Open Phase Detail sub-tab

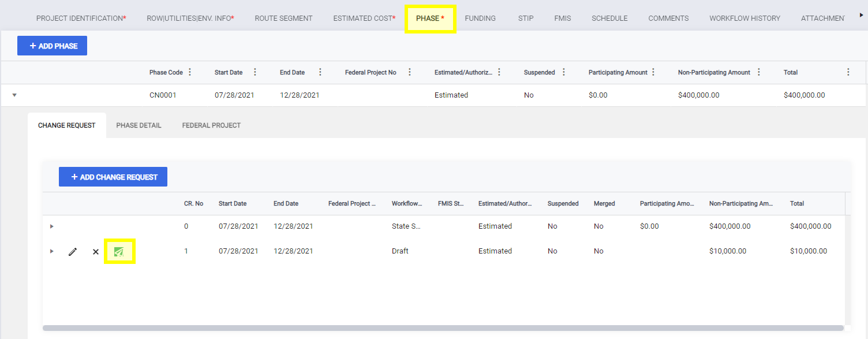[x=139, y=125]
